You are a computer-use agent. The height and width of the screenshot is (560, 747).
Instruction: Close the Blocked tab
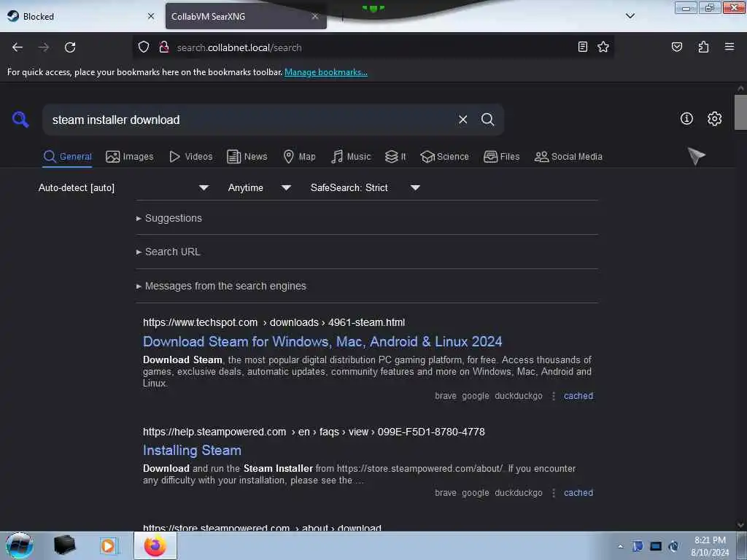pos(151,16)
